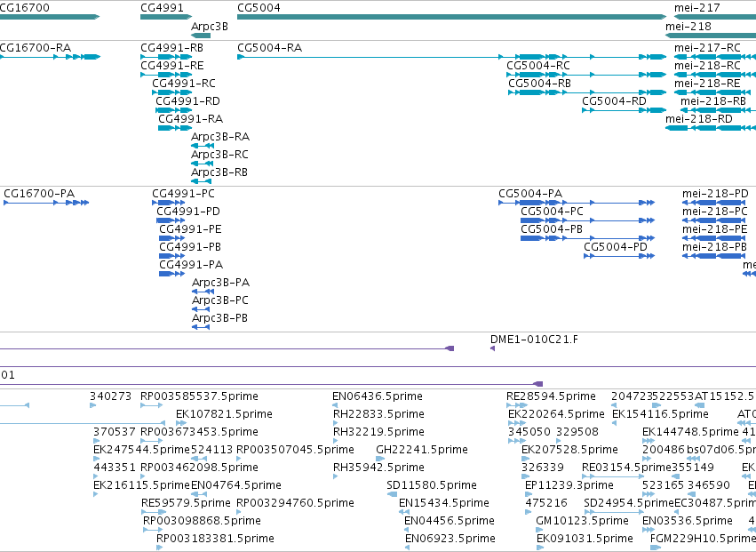Open transcript CG5004-RA label
756x552 pixels.
click(269, 48)
